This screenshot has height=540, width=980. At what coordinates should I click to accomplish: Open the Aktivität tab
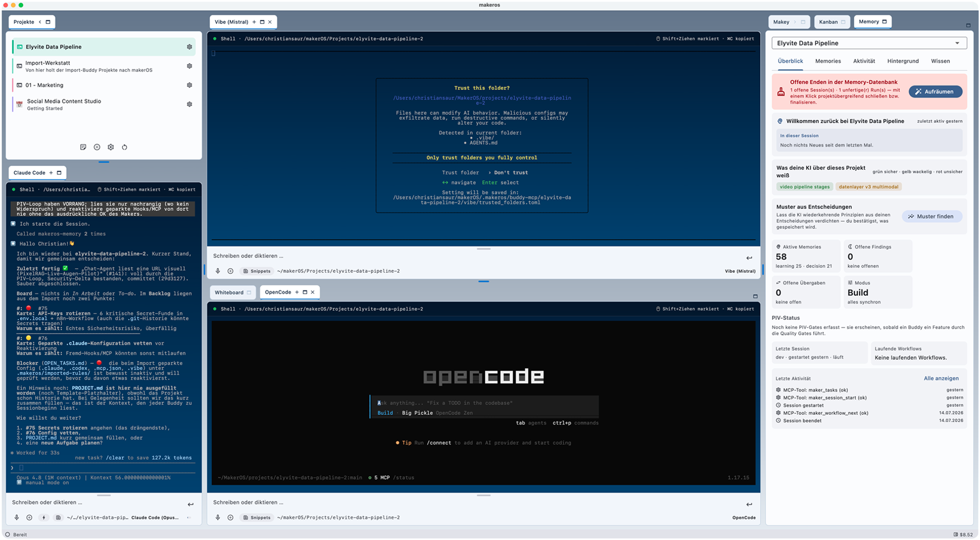coord(864,61)
